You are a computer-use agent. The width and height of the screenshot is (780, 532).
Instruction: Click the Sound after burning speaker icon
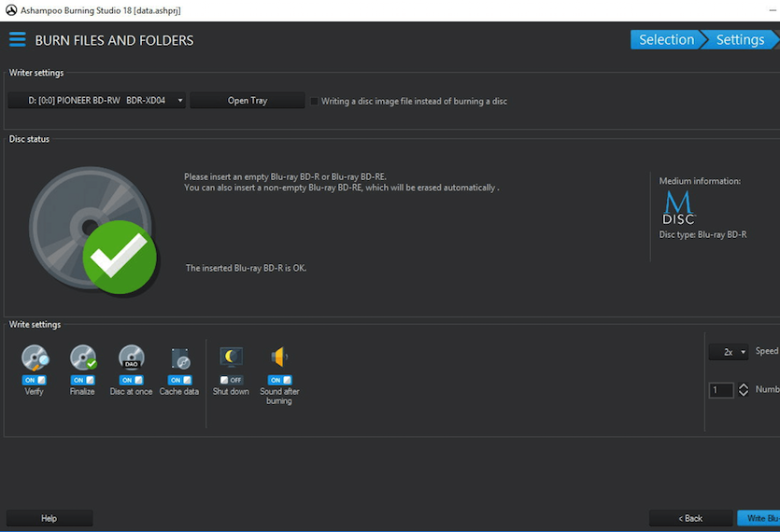[x=279, y=357]
